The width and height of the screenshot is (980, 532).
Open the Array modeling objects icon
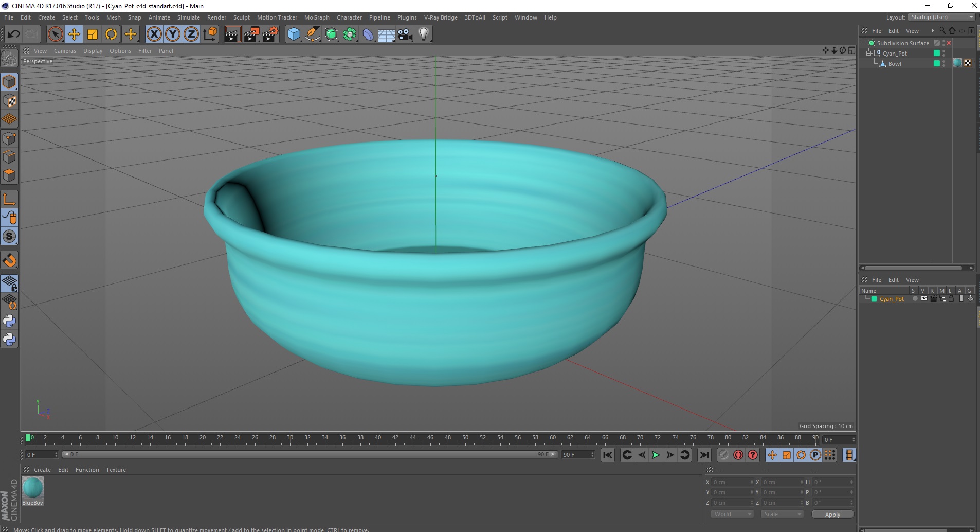pyautogui.click(x=350, y=34)
